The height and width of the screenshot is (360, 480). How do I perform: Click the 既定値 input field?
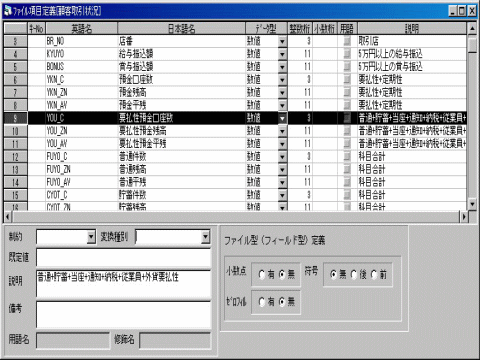pos(123,257)
